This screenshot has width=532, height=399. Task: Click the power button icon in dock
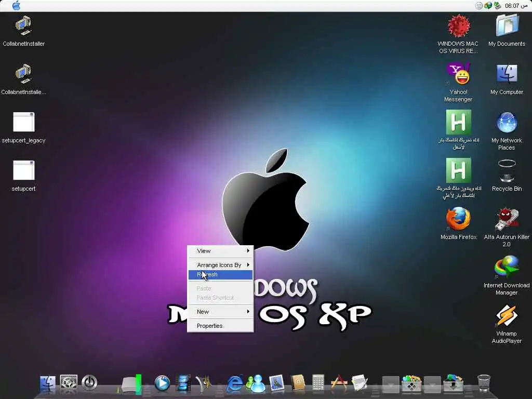coord(89,383)
